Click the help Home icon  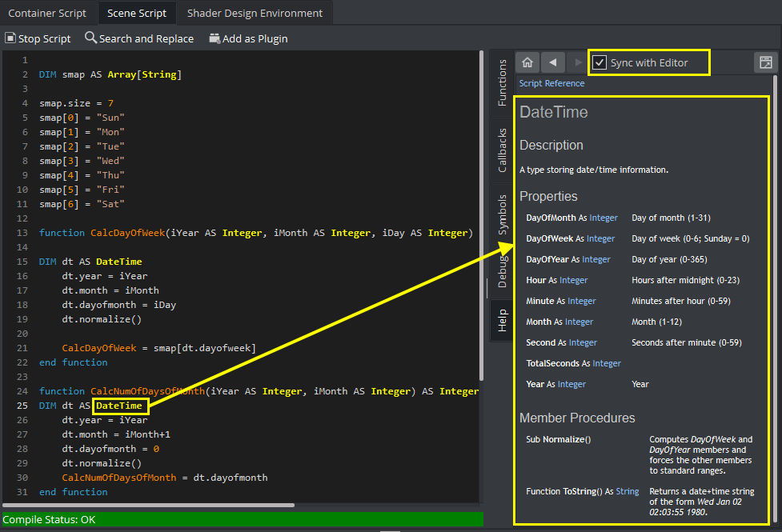coord(527,62)
